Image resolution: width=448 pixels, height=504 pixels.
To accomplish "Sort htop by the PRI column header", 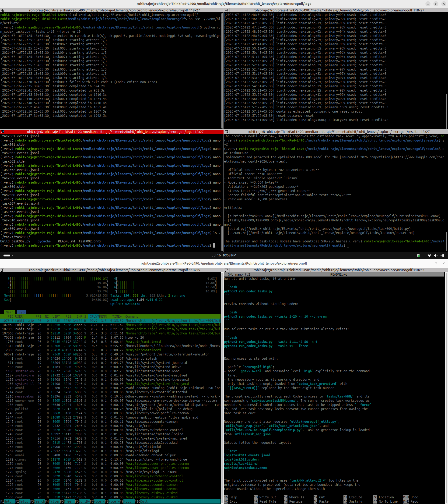I will click(38, 317).
